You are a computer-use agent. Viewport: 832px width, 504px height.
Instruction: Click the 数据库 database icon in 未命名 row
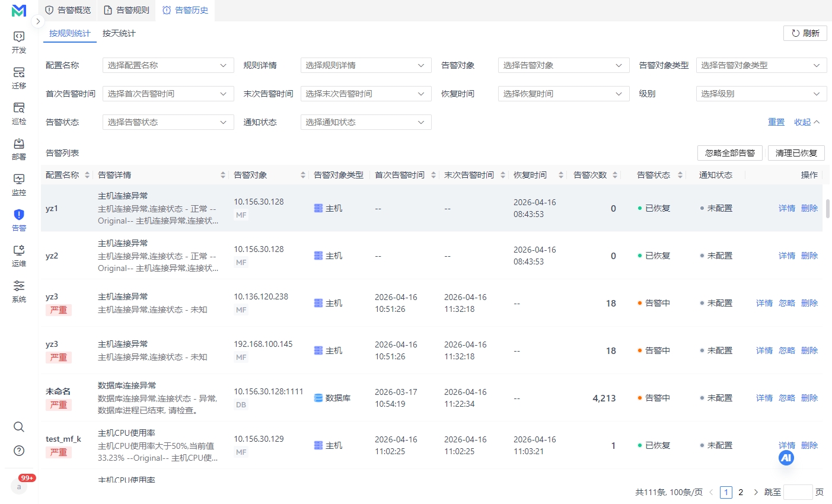[318, 398]
